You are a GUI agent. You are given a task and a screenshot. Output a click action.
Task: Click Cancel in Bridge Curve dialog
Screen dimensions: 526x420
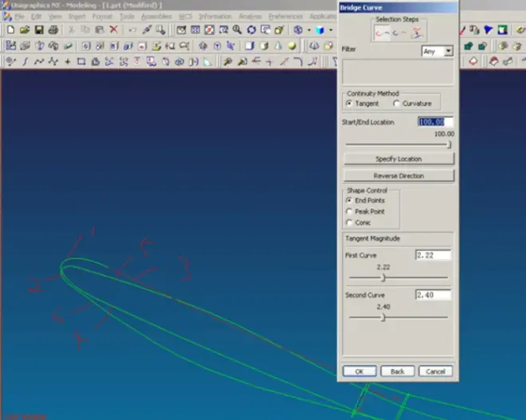pyautogui.click(x=435, y=371)
